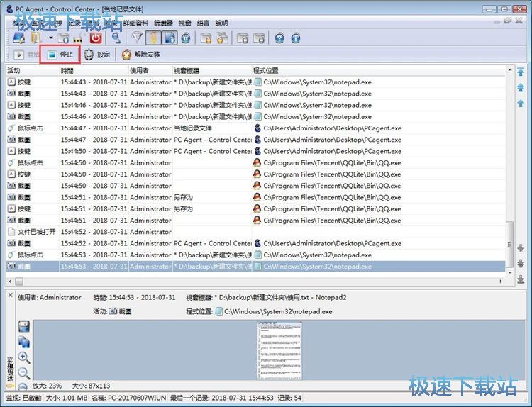Save screenshot with floppy disk icon
The image size is (532, 407).
23,327
